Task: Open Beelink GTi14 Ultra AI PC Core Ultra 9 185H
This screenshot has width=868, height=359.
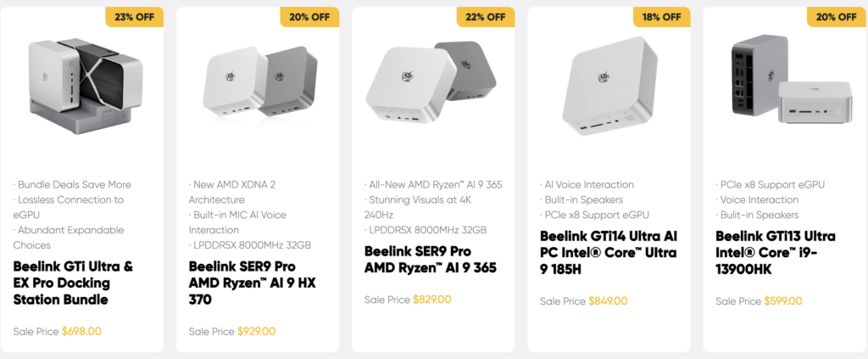Action: tap(609, 252)
